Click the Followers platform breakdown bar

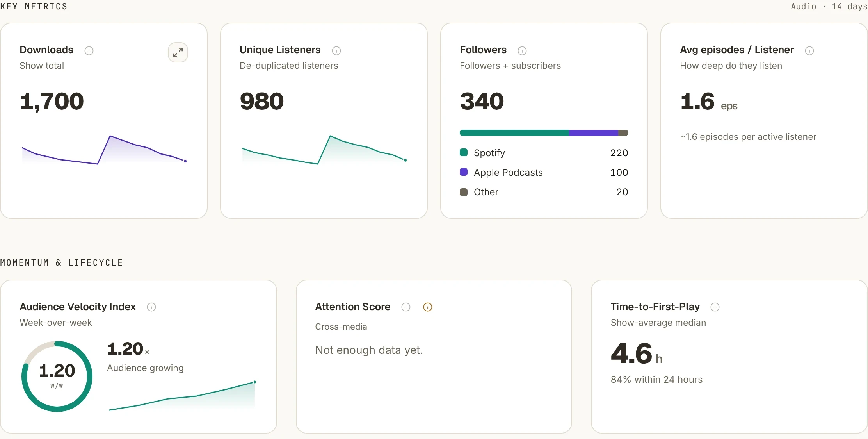(544, 133)
